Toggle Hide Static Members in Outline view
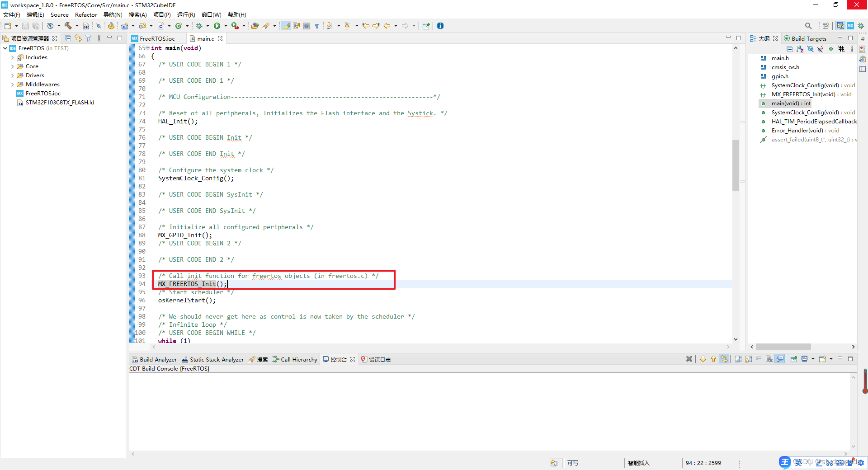The image size is (868, 470). click(x=820, y=49)
